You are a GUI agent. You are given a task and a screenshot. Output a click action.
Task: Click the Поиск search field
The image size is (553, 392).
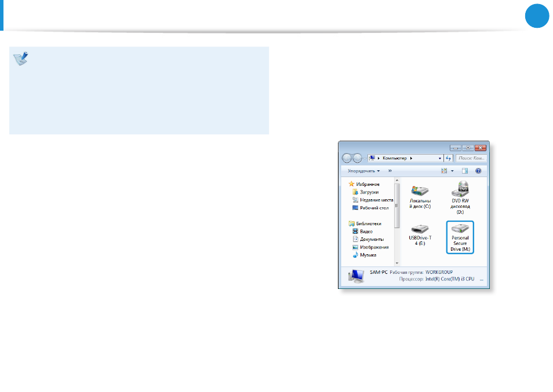pyautogui.click(x=471, y=158)
